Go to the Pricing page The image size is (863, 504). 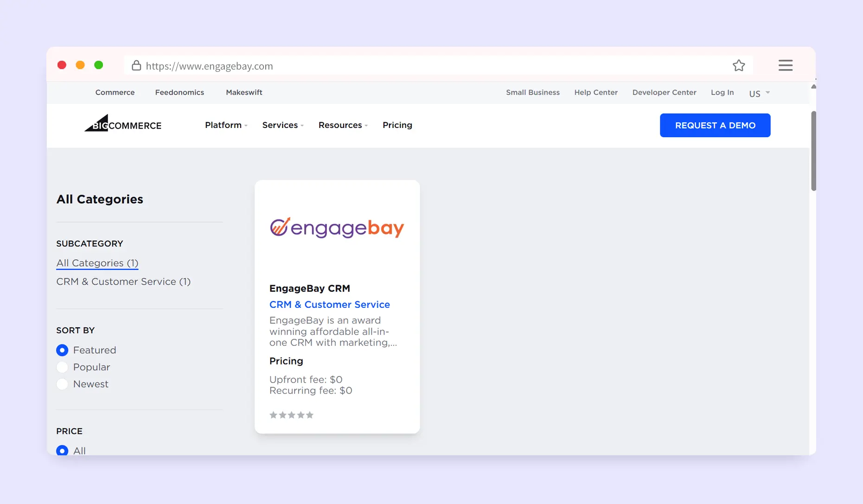397,125
